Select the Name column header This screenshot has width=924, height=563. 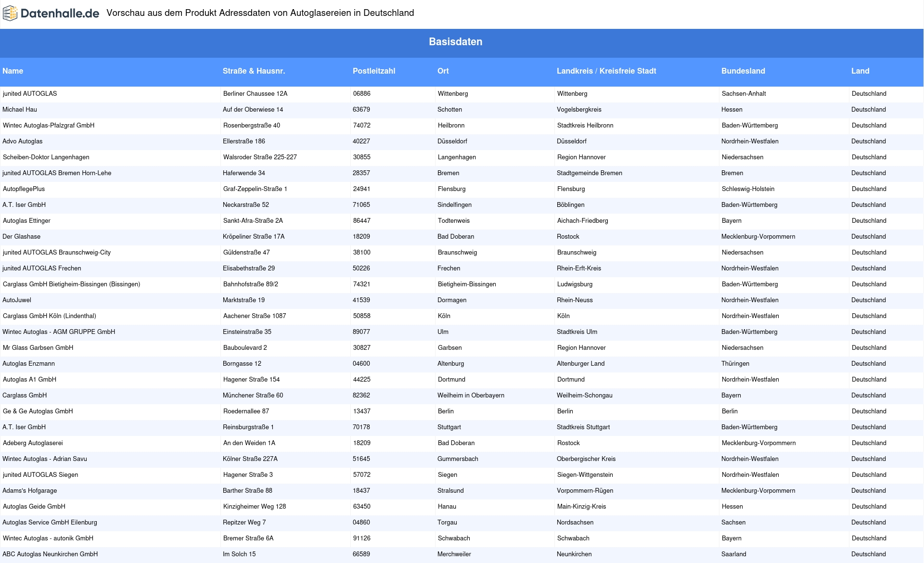pos(13,71)
